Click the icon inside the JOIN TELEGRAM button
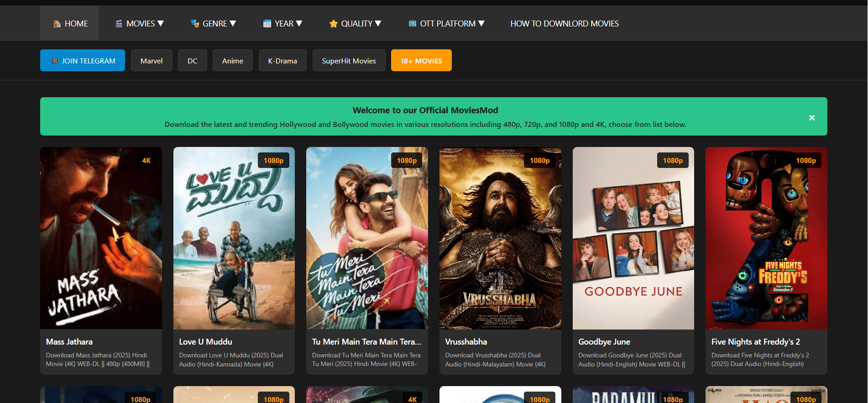The height and width of the screenshot is (403, 868). click(x=55, y=61)
